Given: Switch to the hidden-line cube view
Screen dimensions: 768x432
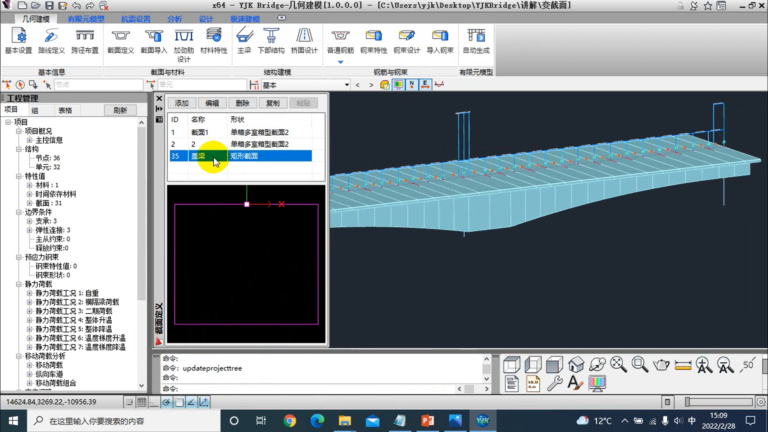Looking at the screenshot, I should pyautogui.click(x=533, y=364).
